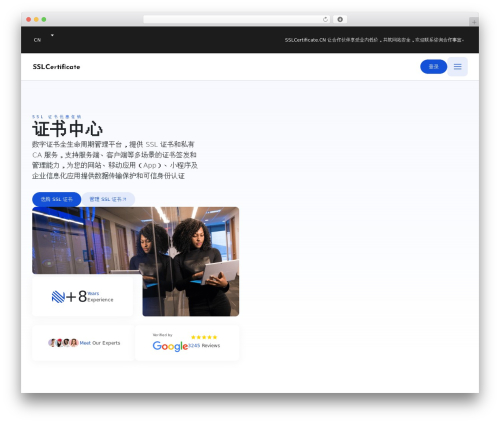Click the browser reload icon
Viewport: 500px width, 423px height.
[x=325, y=19]
